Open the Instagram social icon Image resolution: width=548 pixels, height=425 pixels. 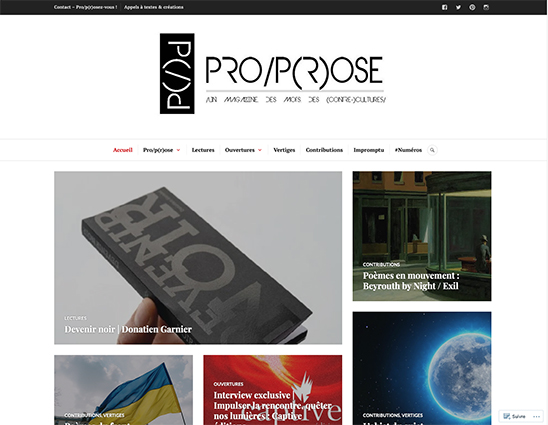[486, 7]
